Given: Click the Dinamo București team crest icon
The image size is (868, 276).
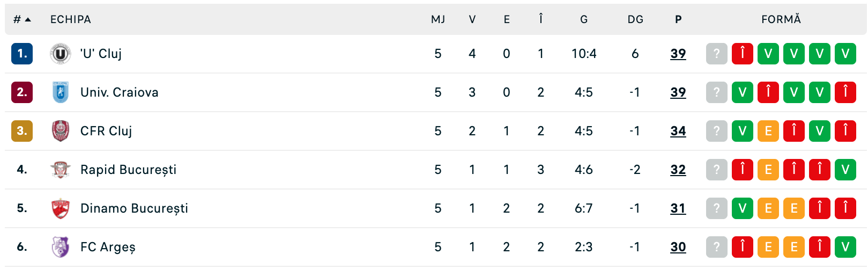Looking at the screenshot, I should click(61, 208).
